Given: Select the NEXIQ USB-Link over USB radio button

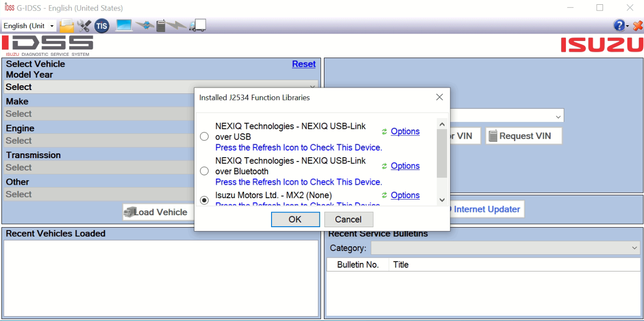Looking at the screenshot, I should pyautogui.click(x=204, y=136).
